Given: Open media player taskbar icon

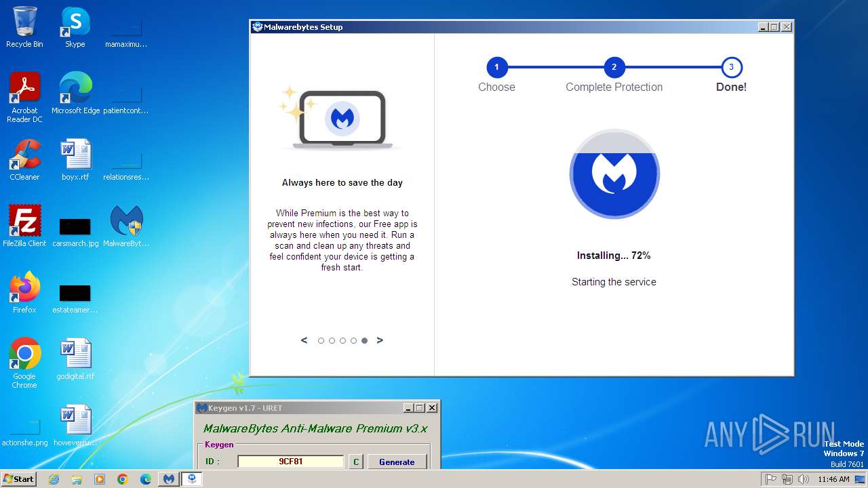Looking at the screenshot, I should point(100,479).
